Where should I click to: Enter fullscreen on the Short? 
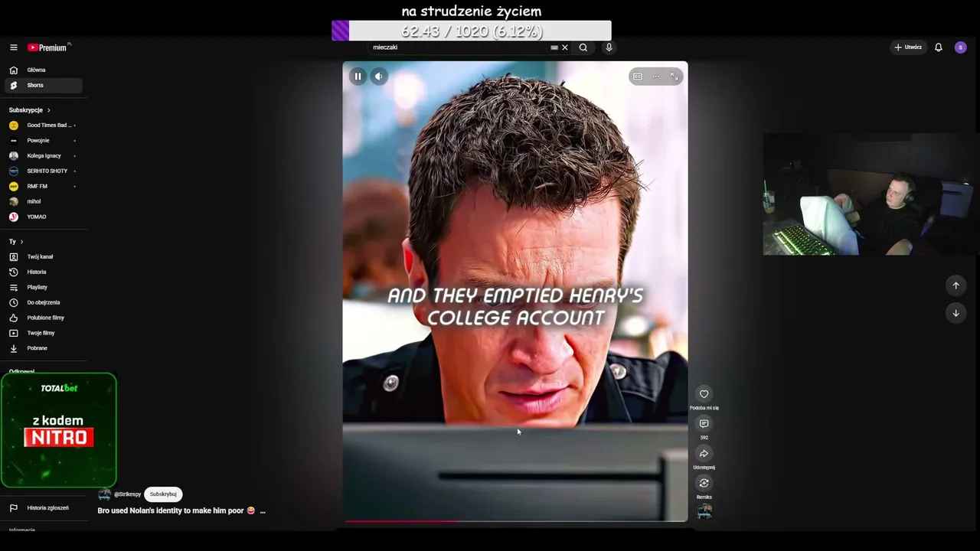tap(675, 77)
